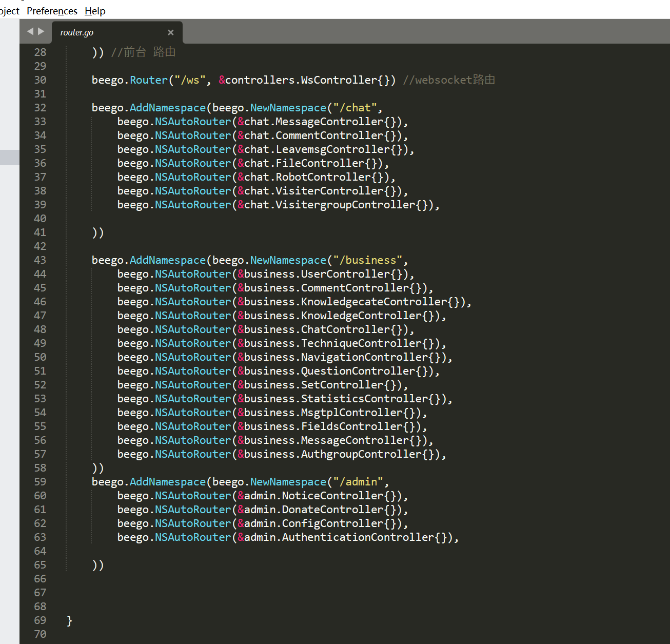Go to next tab with right arrow
The height and width of the screenshot is (644, 670).
[41, 32]
